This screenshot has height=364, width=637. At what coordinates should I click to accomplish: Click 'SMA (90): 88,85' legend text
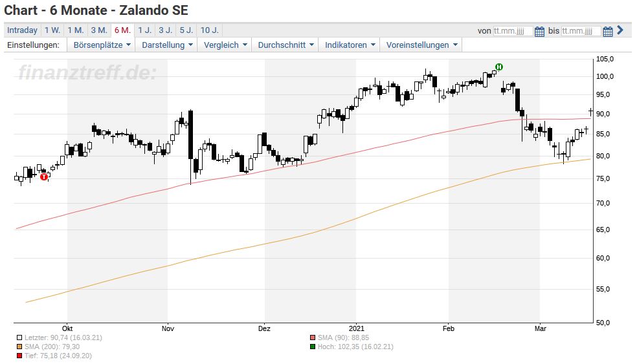tap(343, 337)
